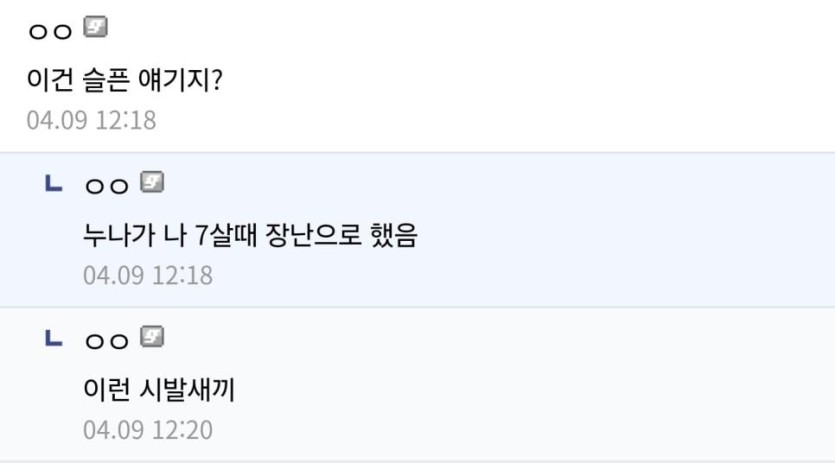This screenshot has height=476, width=835.
Task: Click the top comment's 04.09 12:18 timestamp
Action: point(92,120)
